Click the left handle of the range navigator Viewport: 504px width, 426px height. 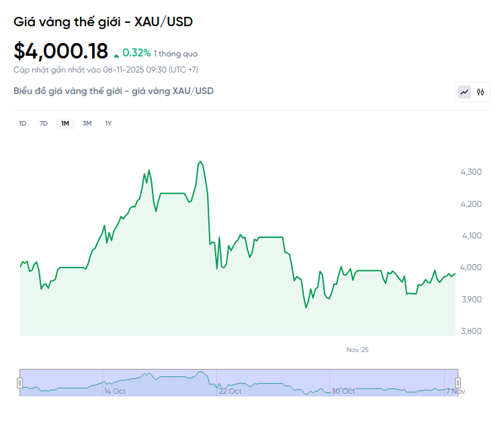19,383
